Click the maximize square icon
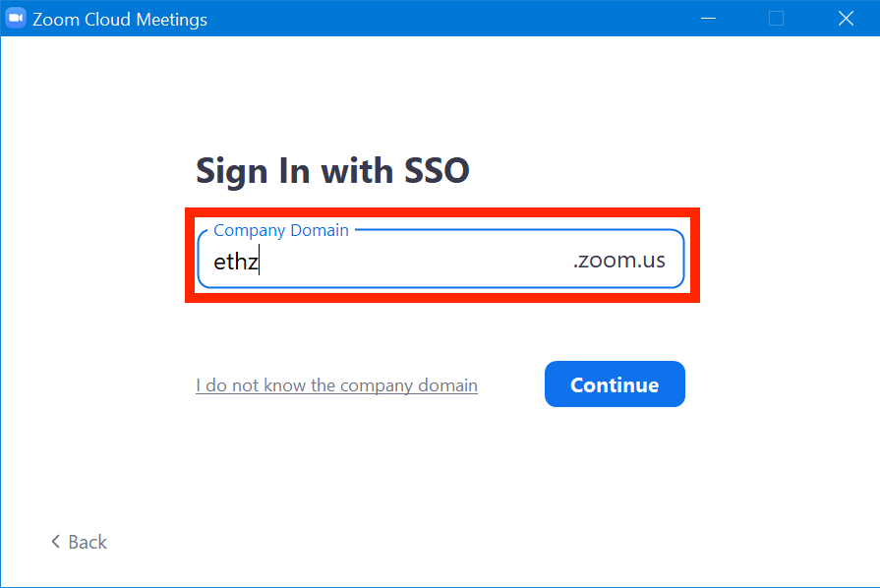The width and height of the screenshot is (880, 588). 776,19
